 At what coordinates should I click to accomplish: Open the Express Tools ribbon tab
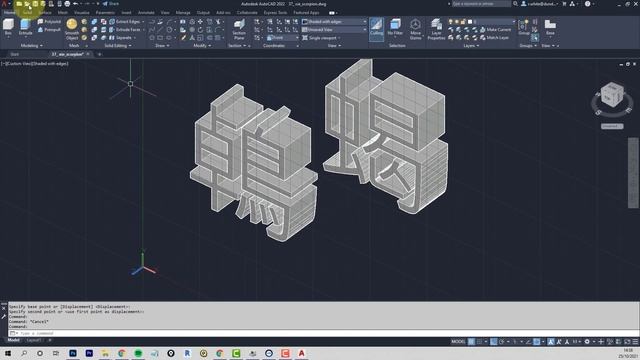(275, 13)
